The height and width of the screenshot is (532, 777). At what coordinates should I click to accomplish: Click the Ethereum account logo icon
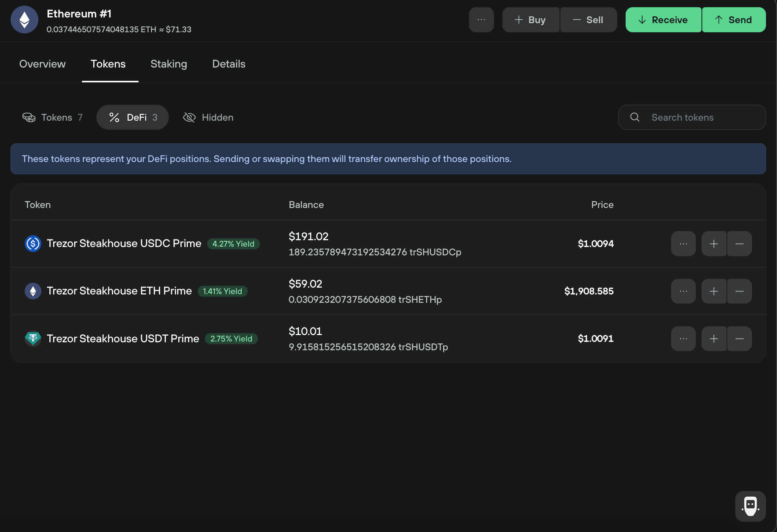pos(24,20)
